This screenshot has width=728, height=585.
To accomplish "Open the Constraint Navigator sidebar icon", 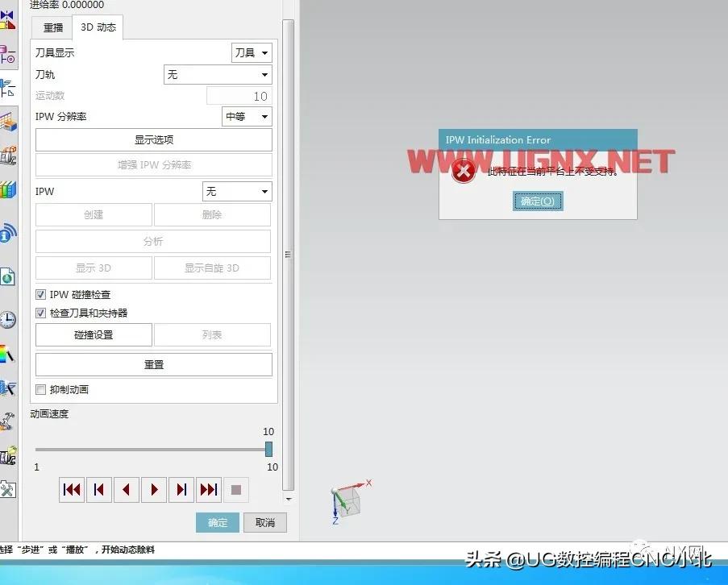I will (7, 54).
